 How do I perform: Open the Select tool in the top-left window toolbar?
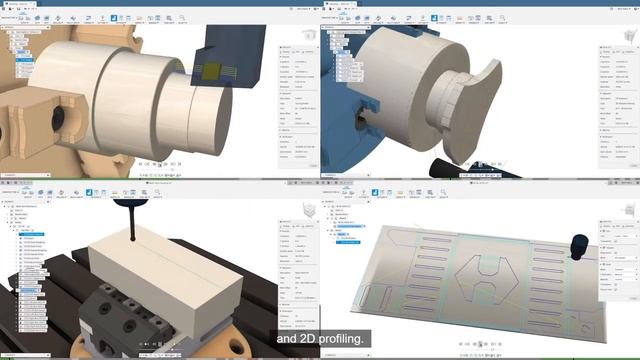pyautogui.click(x=182, y=18)
